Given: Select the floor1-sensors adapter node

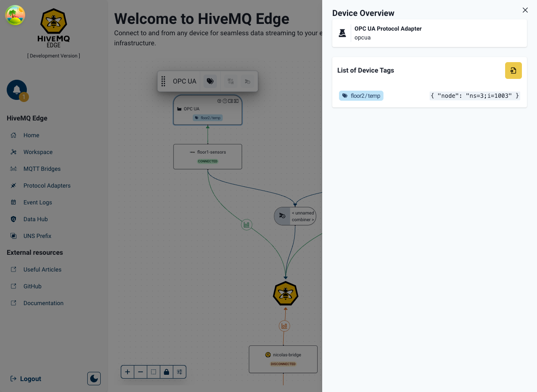Looking at the screenshot, I should 208,157.
